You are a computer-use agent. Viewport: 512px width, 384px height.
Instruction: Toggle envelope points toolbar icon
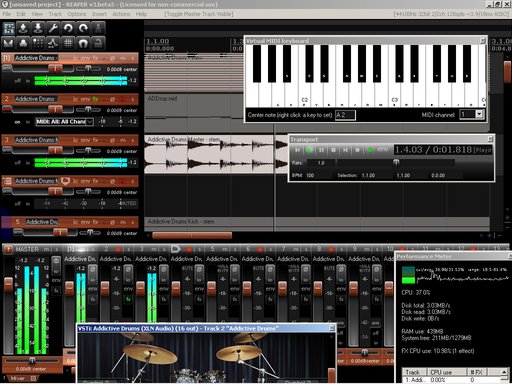point(53,43)
